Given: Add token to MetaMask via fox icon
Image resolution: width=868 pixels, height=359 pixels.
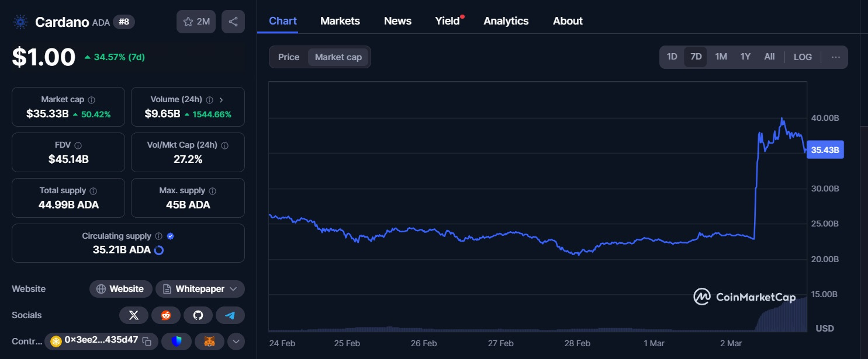Looking at the screenshot, I should click(x=209, y=341).
